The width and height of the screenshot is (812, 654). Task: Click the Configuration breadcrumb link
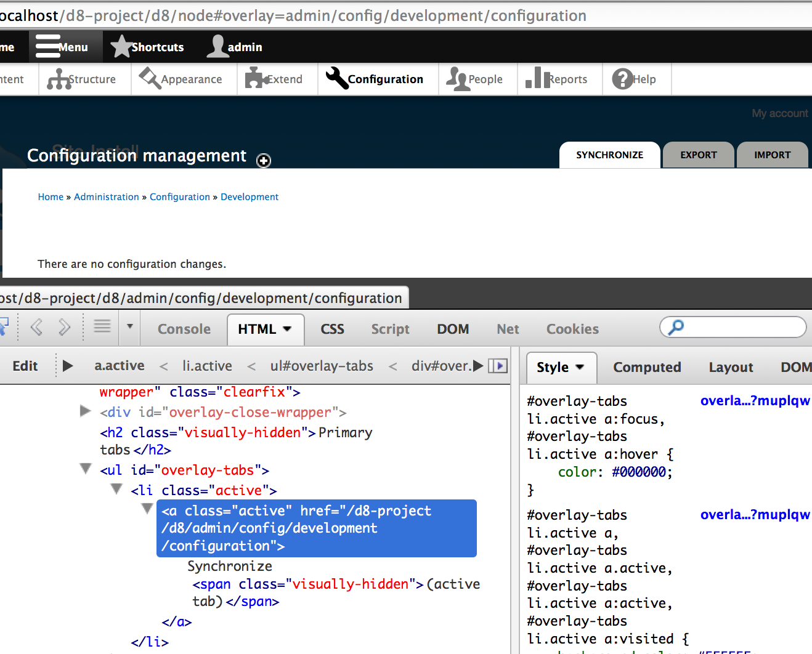click(x=180, y=197)
